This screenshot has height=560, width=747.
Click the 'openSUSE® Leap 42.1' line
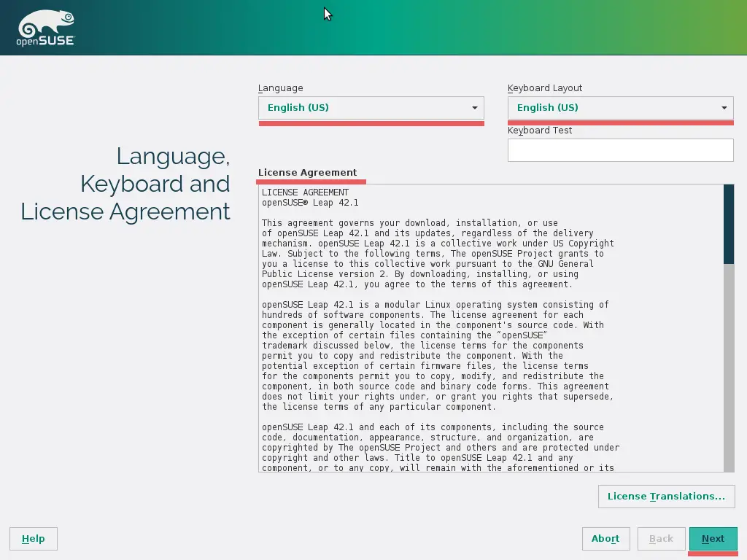(310, 203)
